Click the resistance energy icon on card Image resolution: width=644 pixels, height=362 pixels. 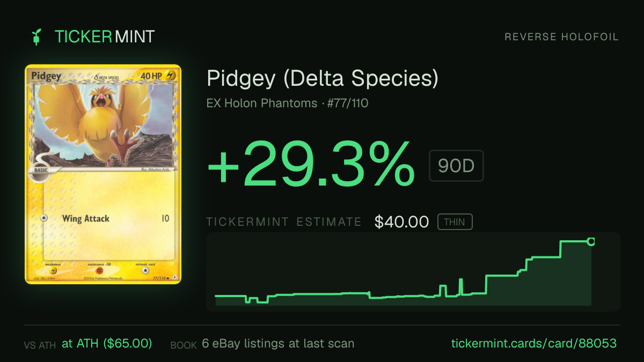99,271
